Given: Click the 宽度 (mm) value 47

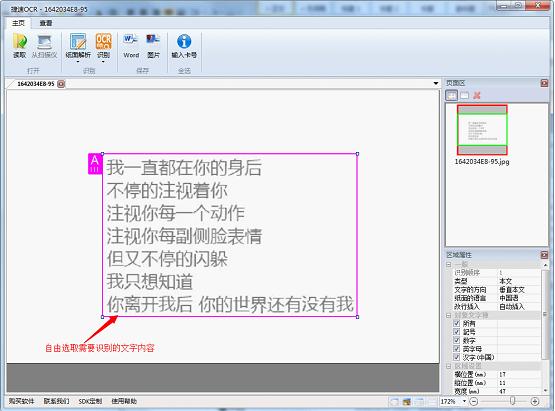Looking at the screenshot, I should [x=502, y=391].
